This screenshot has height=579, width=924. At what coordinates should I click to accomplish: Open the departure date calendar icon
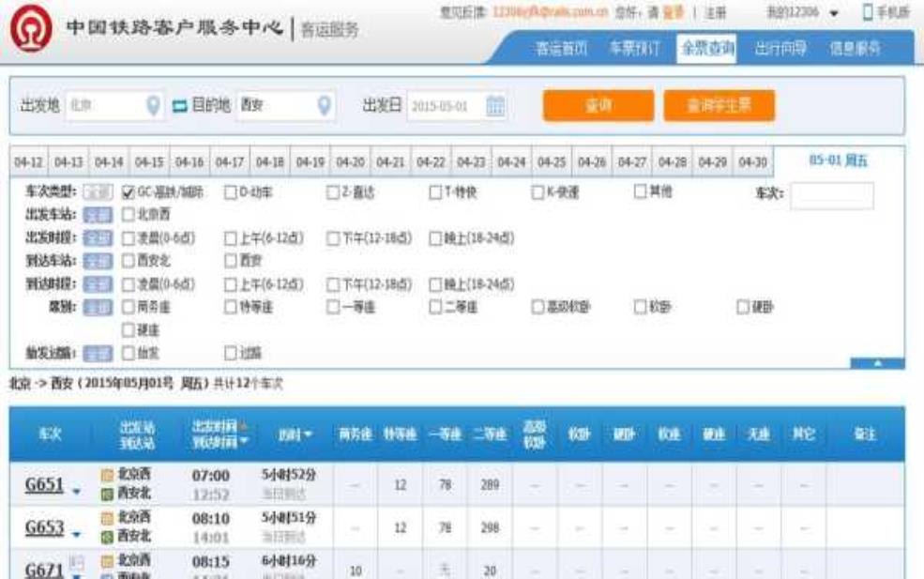click(495, 106)
